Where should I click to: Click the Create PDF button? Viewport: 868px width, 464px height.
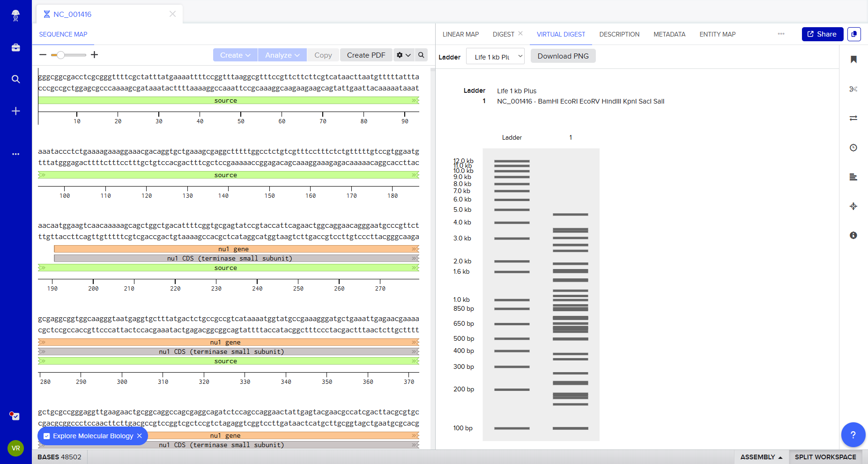[x=366, y=55]
